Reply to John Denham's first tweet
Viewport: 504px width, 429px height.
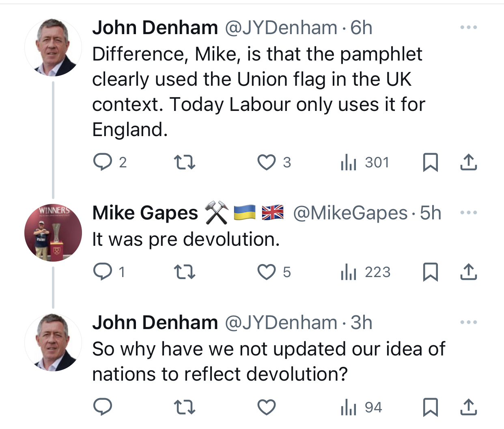[103, 162]
